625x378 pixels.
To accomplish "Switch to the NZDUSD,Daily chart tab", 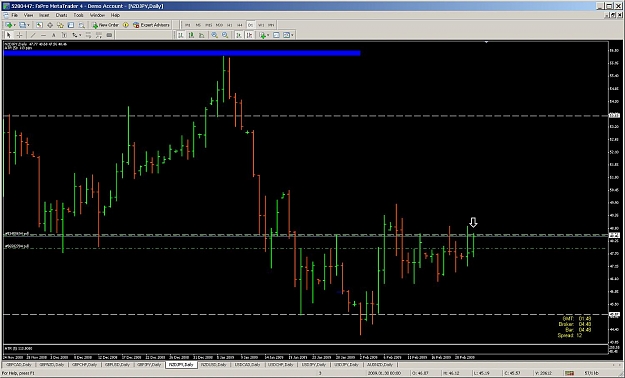I will pos(214,364).
